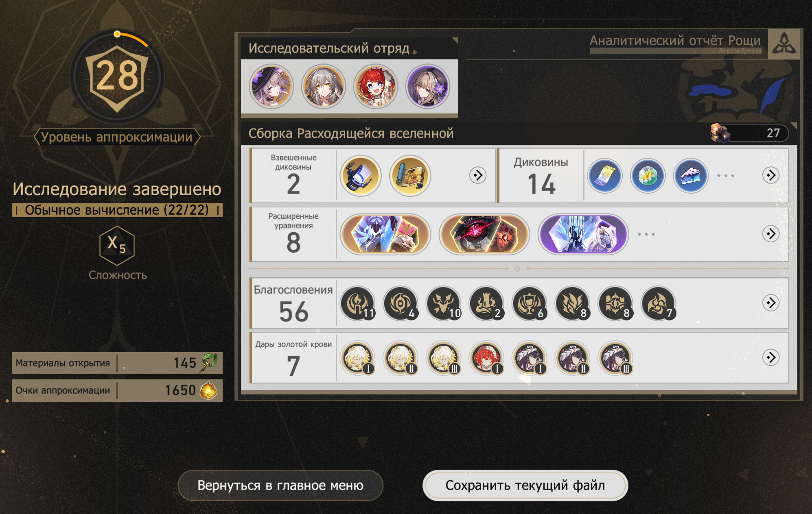Open the Grove emblem icon at top right

tap(784, 44)
